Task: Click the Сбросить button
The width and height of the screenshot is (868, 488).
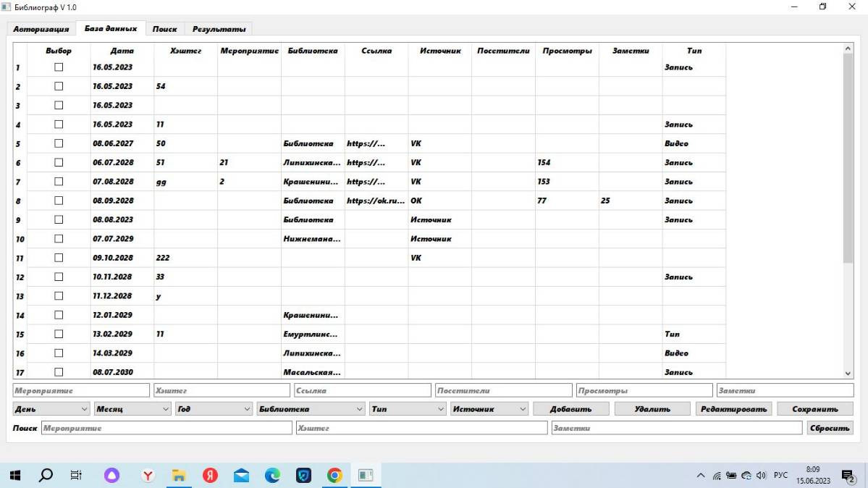Action: click(x=830, y=427)
